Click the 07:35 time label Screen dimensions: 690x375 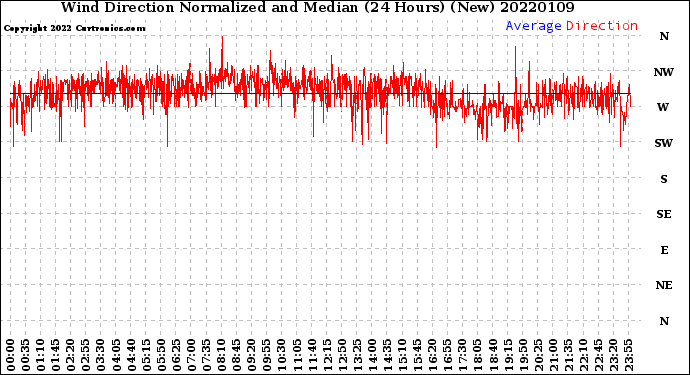[x=206, y=355]
